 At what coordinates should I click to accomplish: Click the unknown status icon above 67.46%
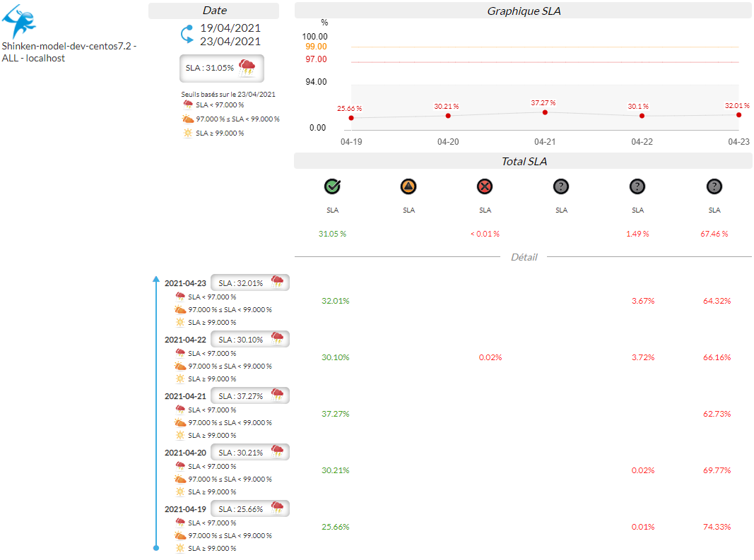click(x=714, y=186)
